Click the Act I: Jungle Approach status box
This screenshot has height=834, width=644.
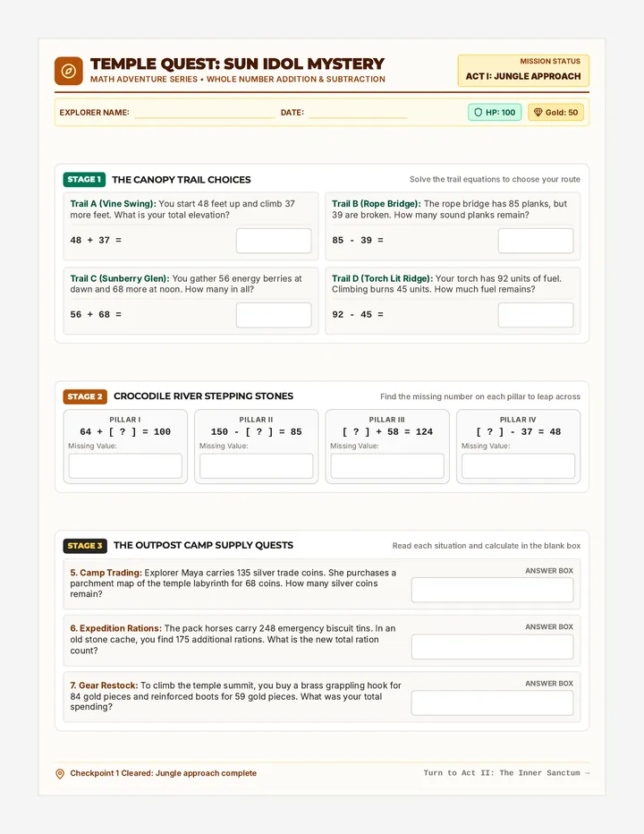point(523,70)
